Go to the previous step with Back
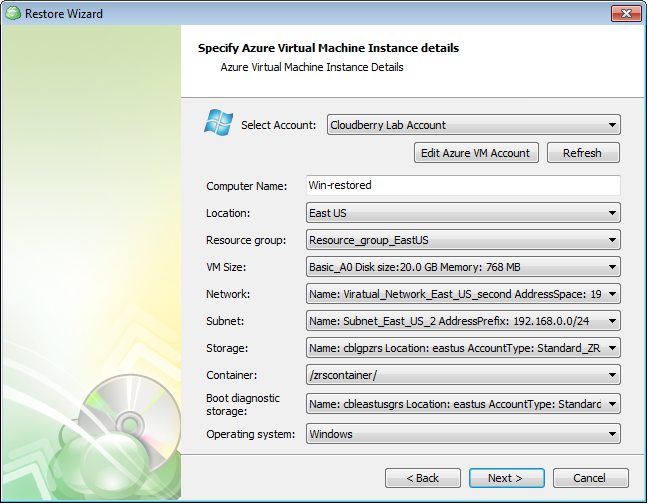The width and height of the screenshot is (648, 504). pyautogui.click(x=423, y=478)
